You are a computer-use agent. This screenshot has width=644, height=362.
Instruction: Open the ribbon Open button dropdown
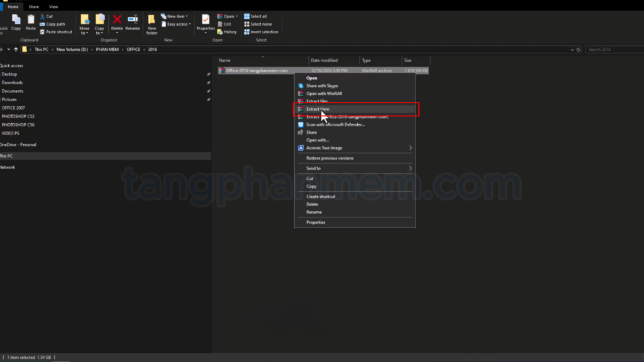228,16
